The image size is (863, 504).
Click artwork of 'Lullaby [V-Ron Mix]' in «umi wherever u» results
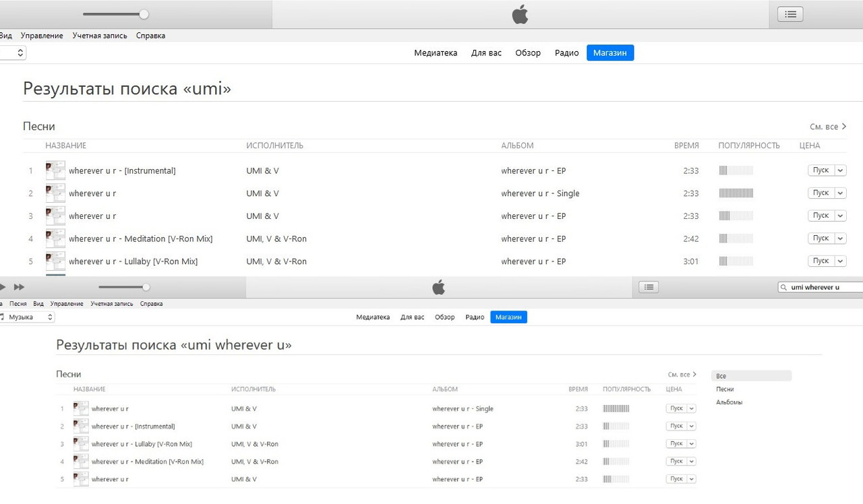tap(81, 444)
